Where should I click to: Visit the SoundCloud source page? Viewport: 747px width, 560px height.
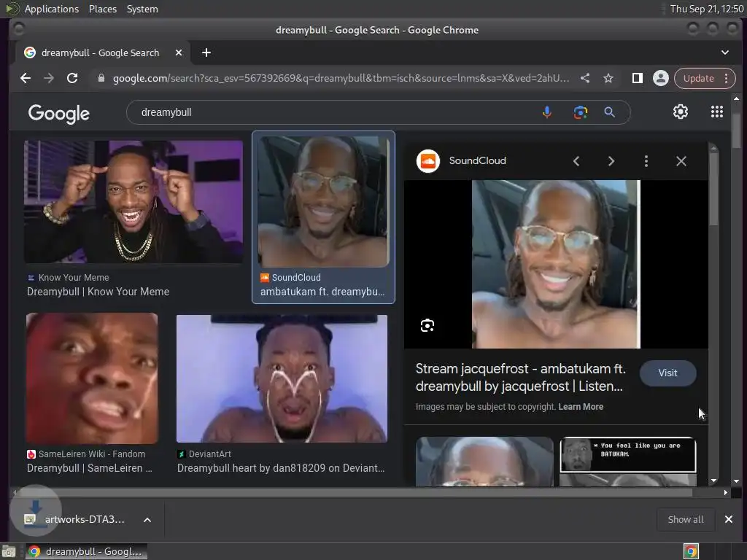667,373
